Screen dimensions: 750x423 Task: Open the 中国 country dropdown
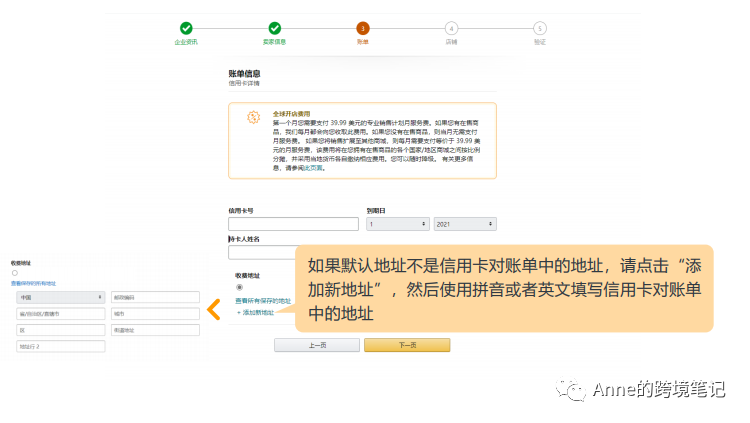pyautogui.click(x=60, y=297)
